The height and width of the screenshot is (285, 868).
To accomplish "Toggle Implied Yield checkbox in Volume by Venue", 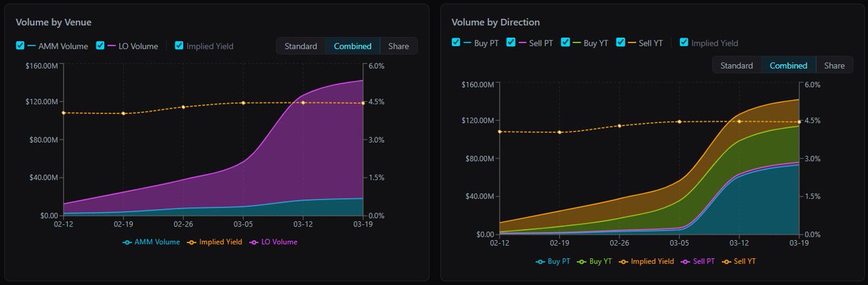I will point(179,46).
